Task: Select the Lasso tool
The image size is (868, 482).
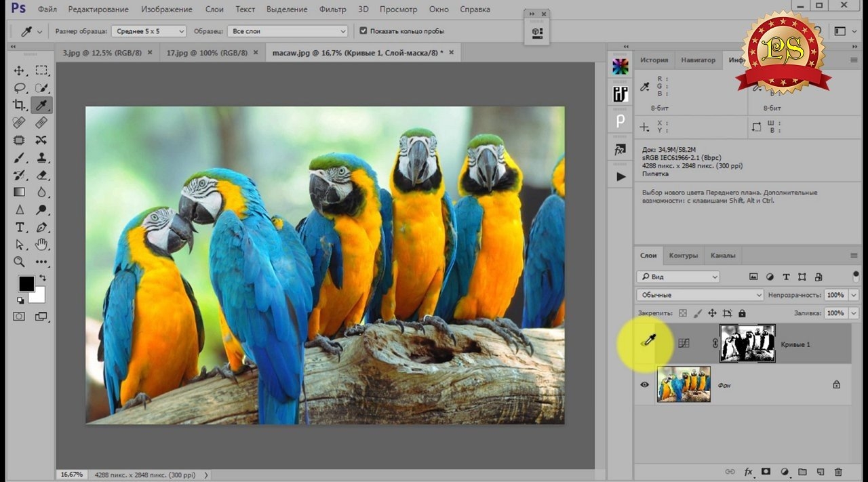Action: click(x=19, y=88)
